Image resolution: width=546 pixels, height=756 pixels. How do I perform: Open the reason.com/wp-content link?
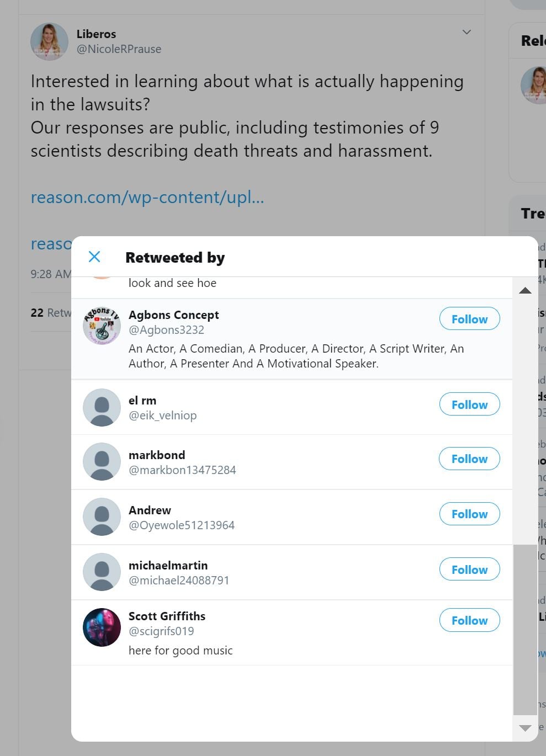(x=147, y=197)
